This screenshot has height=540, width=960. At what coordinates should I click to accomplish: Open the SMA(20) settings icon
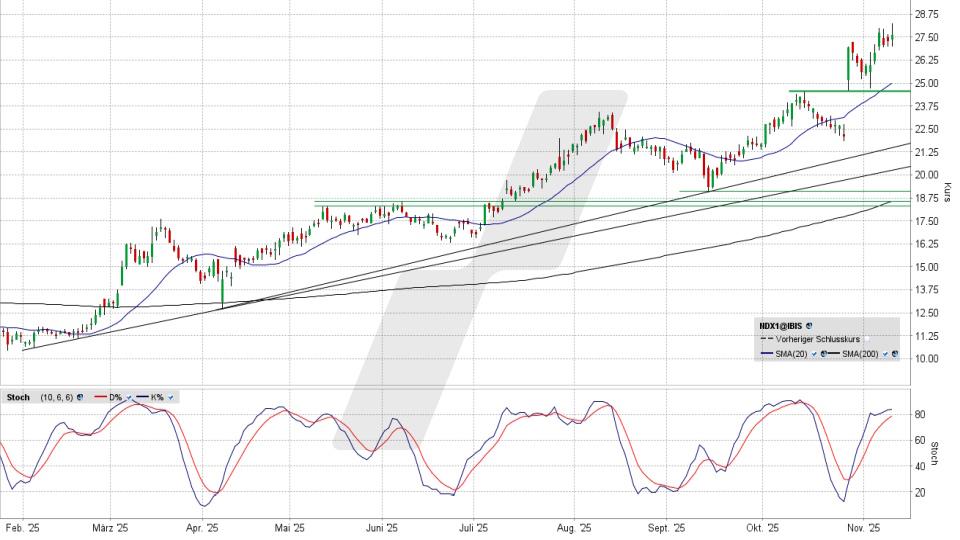point(823,354)
